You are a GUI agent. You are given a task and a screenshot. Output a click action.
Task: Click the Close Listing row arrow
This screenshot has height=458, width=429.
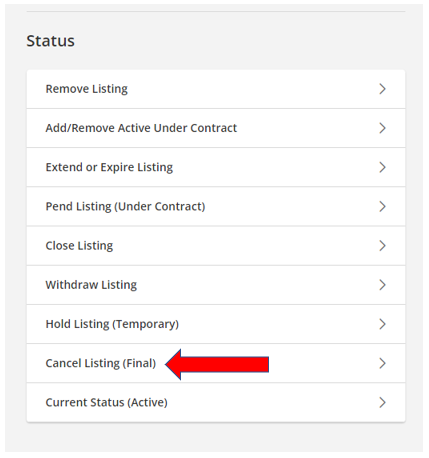pyautogui.click(x=382, y=246)
